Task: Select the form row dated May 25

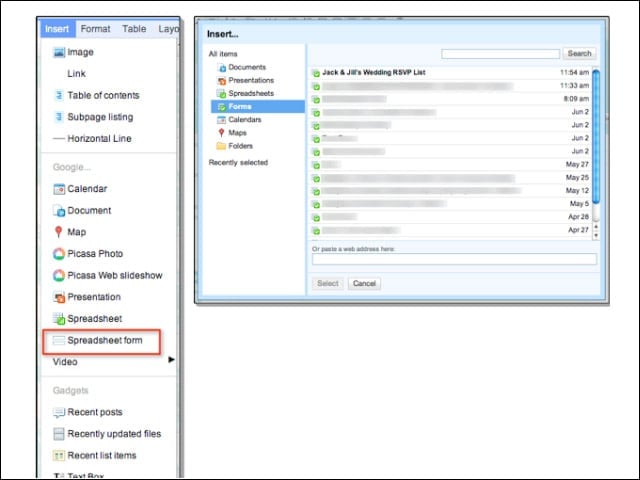Action: click(x=451, y=178)
